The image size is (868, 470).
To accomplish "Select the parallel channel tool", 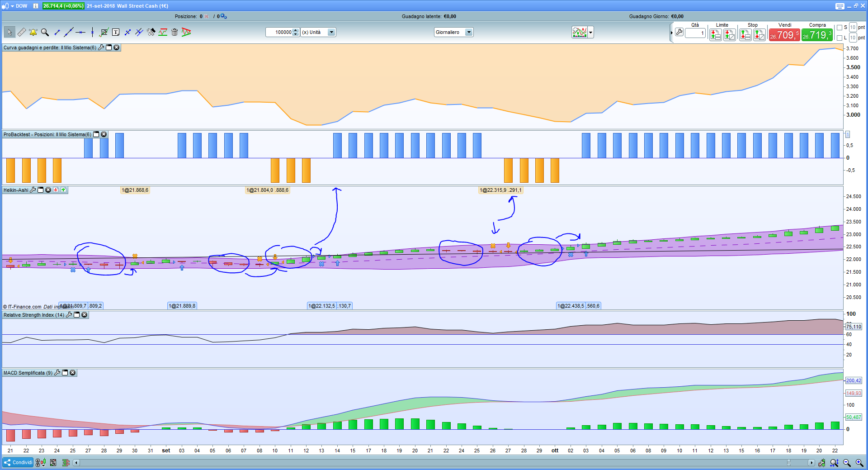I will 139,32.
